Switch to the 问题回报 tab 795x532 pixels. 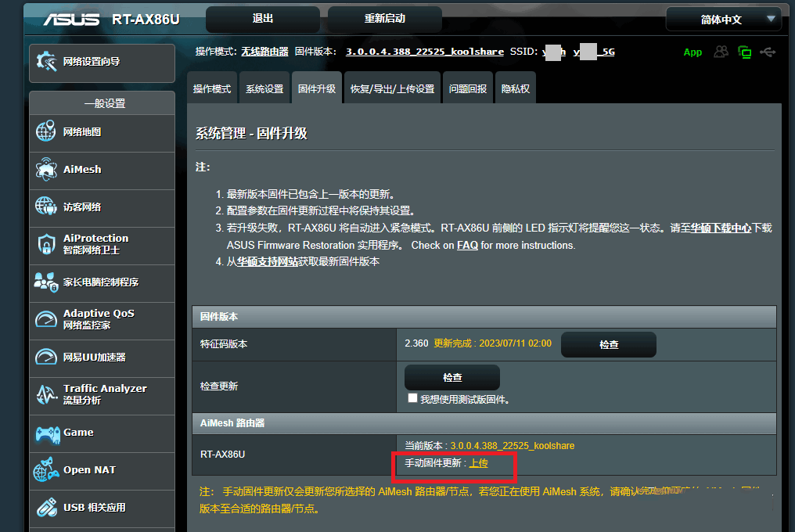pyautogui.click(x=468, y=88)
